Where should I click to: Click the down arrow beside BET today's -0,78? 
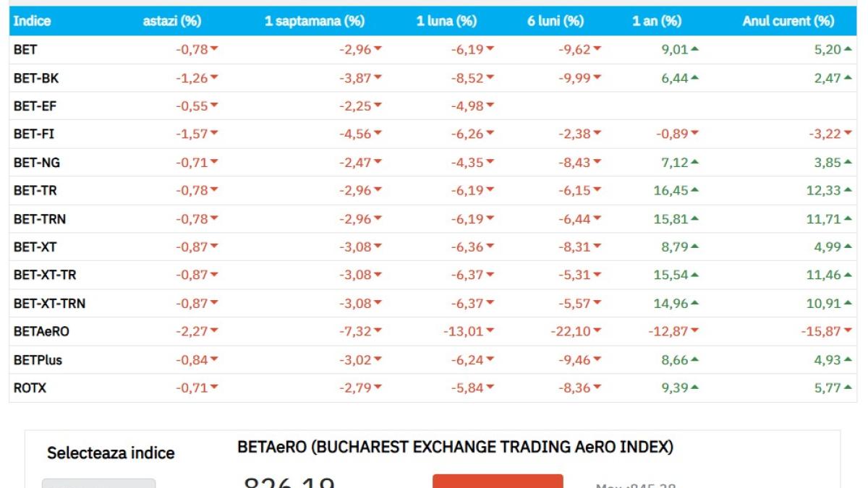coord(214,50)
